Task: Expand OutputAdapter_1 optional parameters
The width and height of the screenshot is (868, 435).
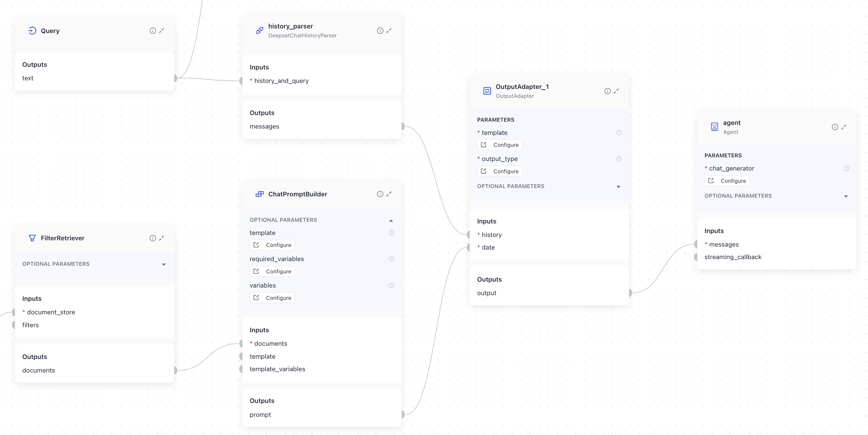Action: coord(618,187)
